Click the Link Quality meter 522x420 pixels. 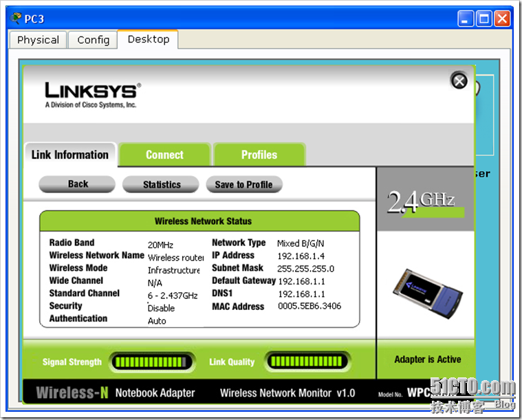[x=307, y=362]
